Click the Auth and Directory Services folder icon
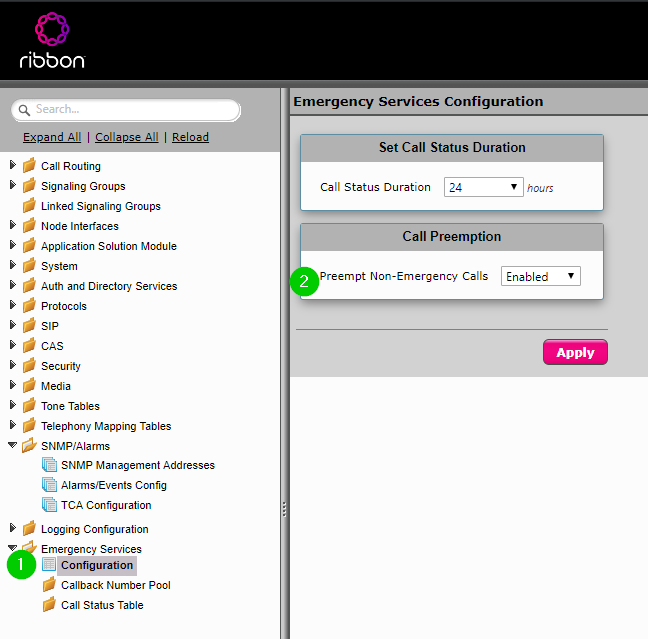 coord(29,285)
